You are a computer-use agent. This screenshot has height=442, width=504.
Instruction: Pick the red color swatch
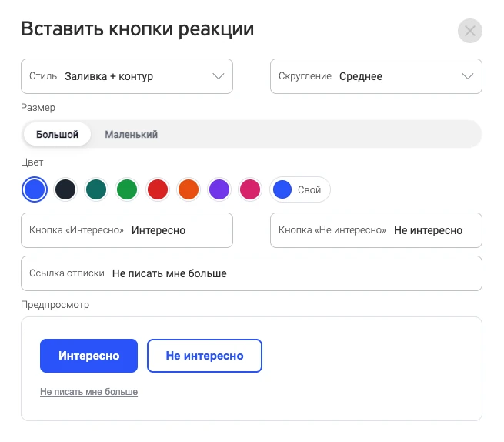pos(158,189)
